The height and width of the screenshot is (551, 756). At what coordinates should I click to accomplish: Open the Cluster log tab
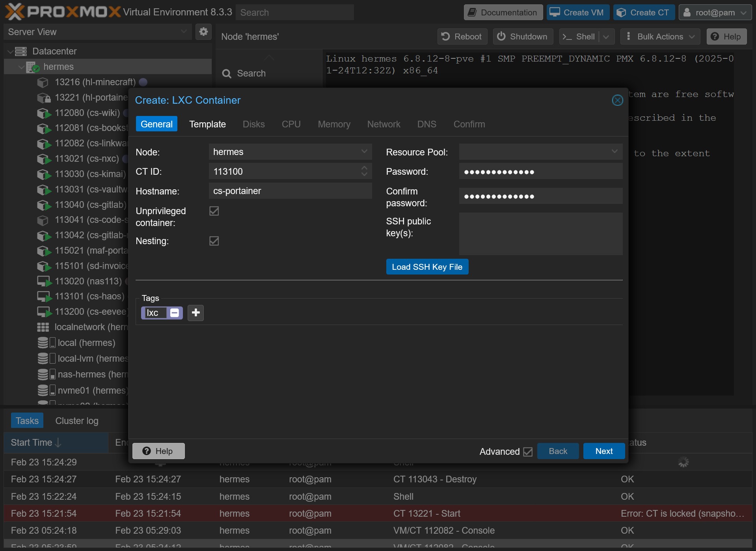[76, 420]
